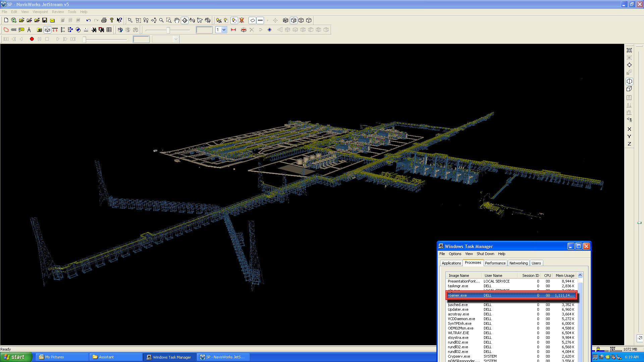Activate the Walk navigation mode footprints
Screen dimensions: 644x362
[x=146, y=20]
